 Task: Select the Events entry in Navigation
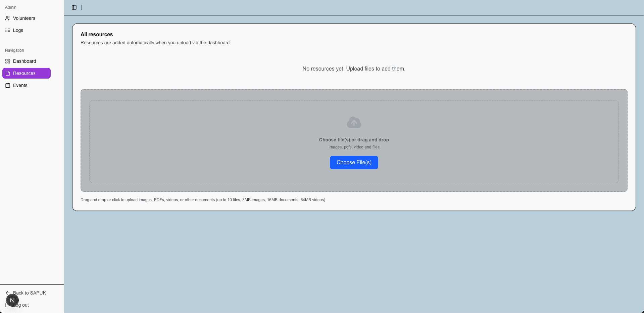coord(20,85)
